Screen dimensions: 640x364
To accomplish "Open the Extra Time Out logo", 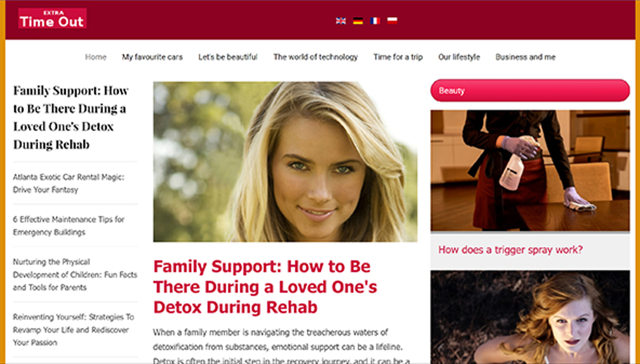I will point(52,18).
